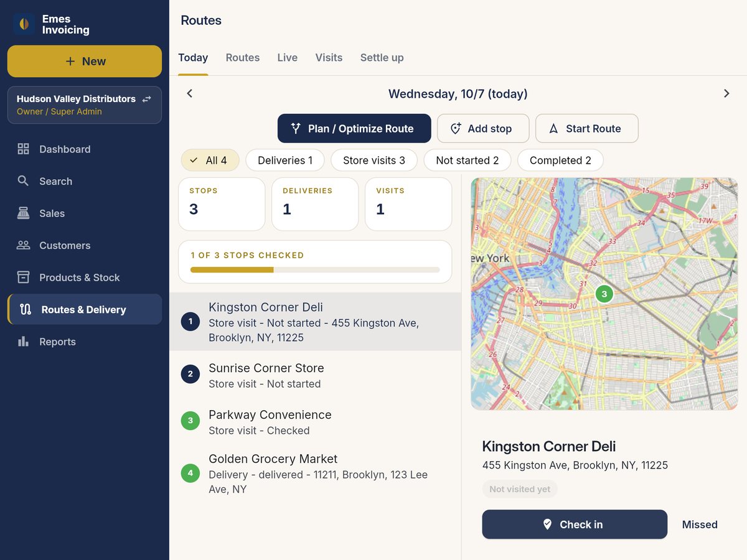The image size is (747, 560).
Task: Toggle the Store visits 3 filter chip
Action: (x=374, y=160)
